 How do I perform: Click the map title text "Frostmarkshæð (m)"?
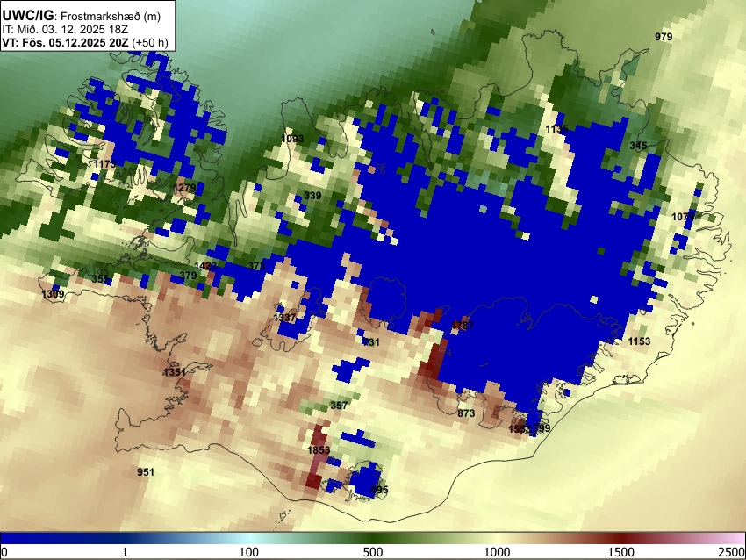click(111, 17)
